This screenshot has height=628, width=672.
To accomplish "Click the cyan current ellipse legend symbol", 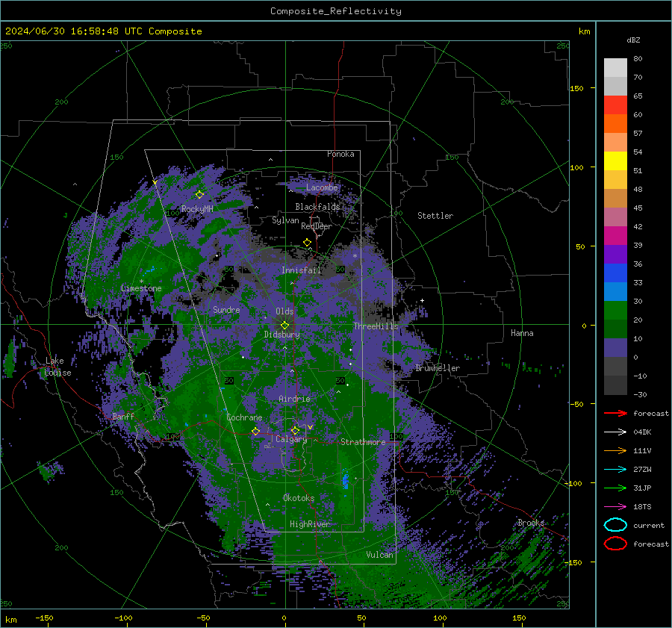I will point(615,525).
